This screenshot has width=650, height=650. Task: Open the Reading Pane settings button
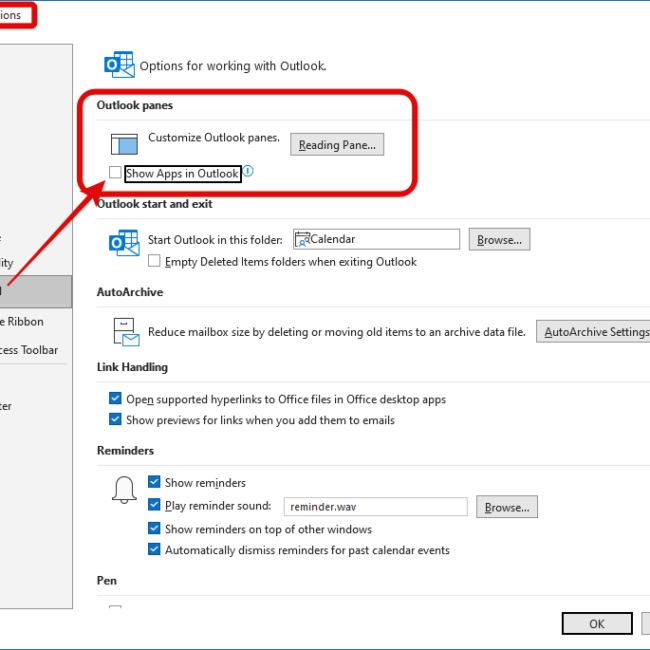tap(337, 145)
